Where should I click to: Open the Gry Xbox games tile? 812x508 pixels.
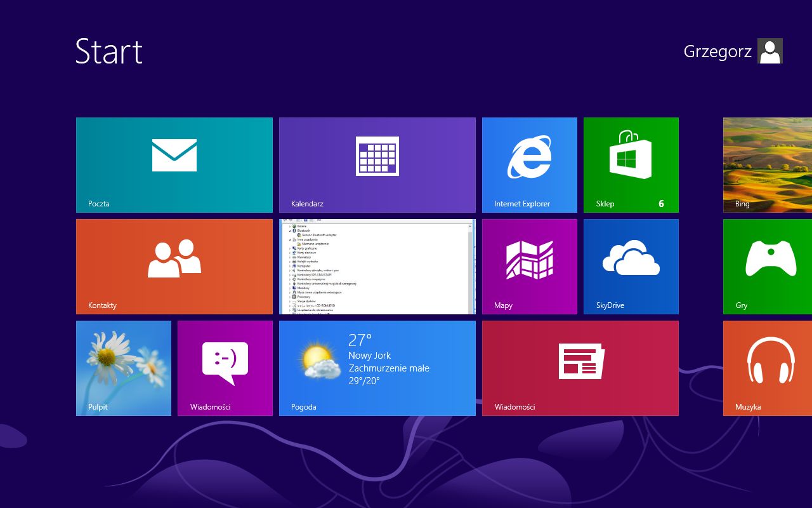click(768, 267)
